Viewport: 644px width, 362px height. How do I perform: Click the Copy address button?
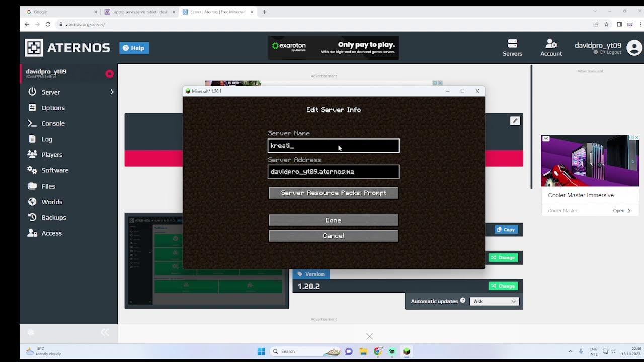coord(506,230)
